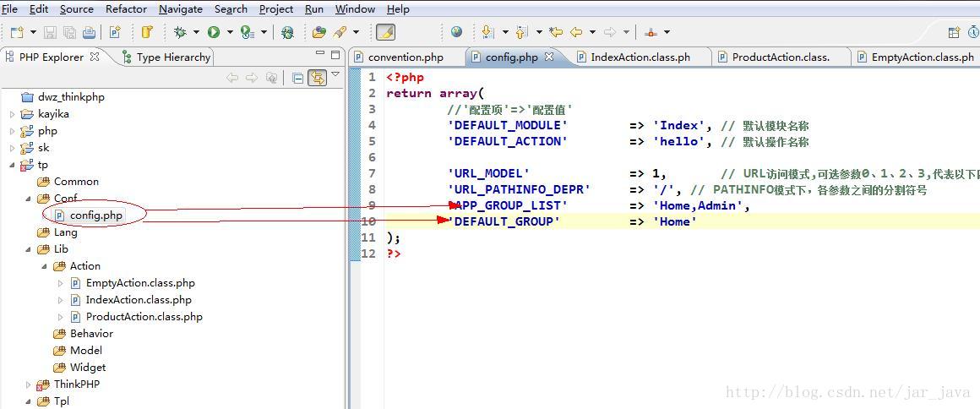980x409 pixels.
Task: Switch to the PHP Explorer tab
Action: click(51, 57)
